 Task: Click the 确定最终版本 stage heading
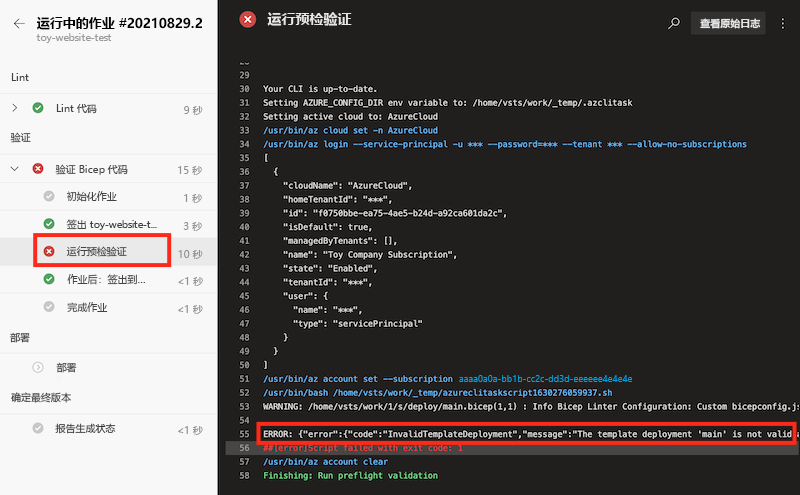coord(41,398)
